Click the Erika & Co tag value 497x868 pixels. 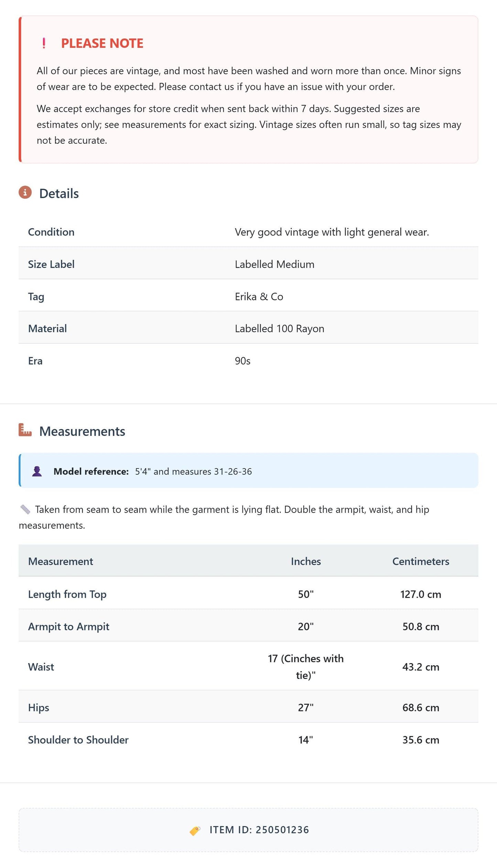tap(259, 296)
